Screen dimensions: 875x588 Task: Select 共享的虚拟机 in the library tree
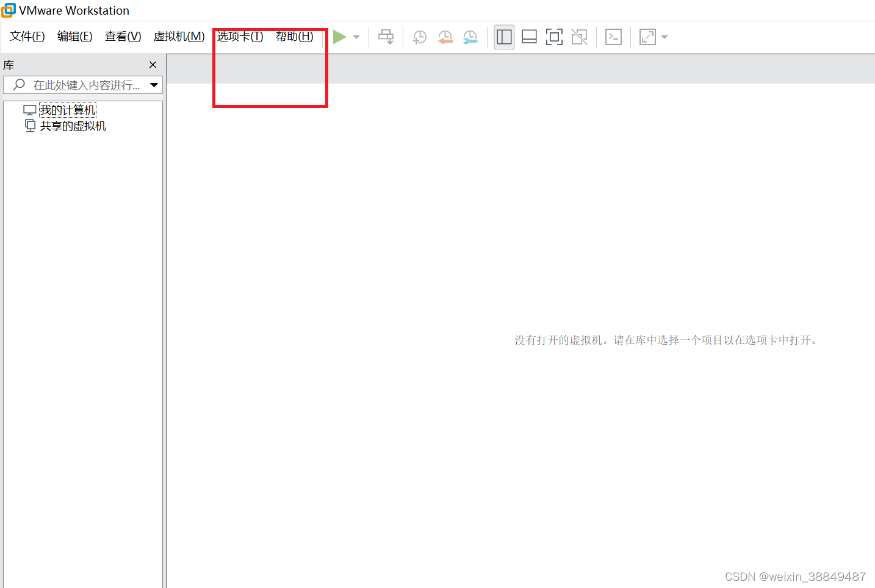[73, 126]
